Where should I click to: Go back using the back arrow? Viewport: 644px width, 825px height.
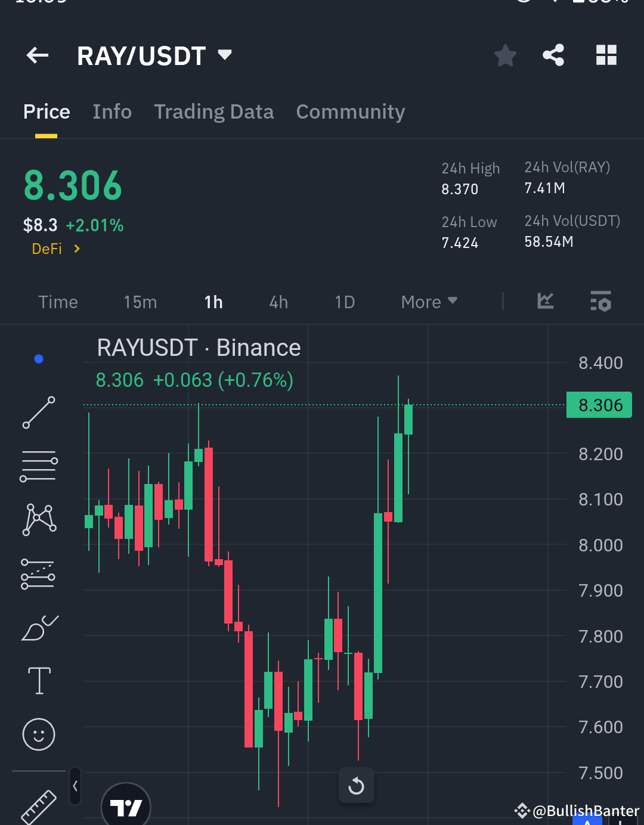tap(37, 55)
